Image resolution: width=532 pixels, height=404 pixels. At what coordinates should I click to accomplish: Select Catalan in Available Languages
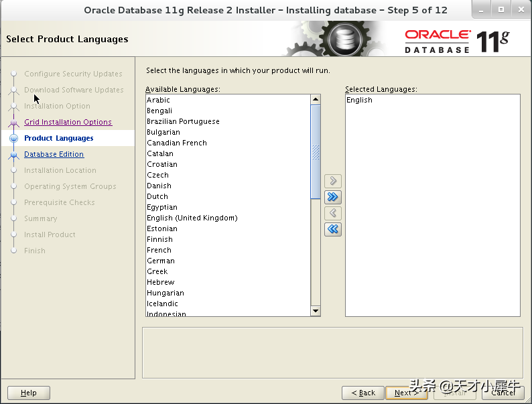(x=228, y=153)
